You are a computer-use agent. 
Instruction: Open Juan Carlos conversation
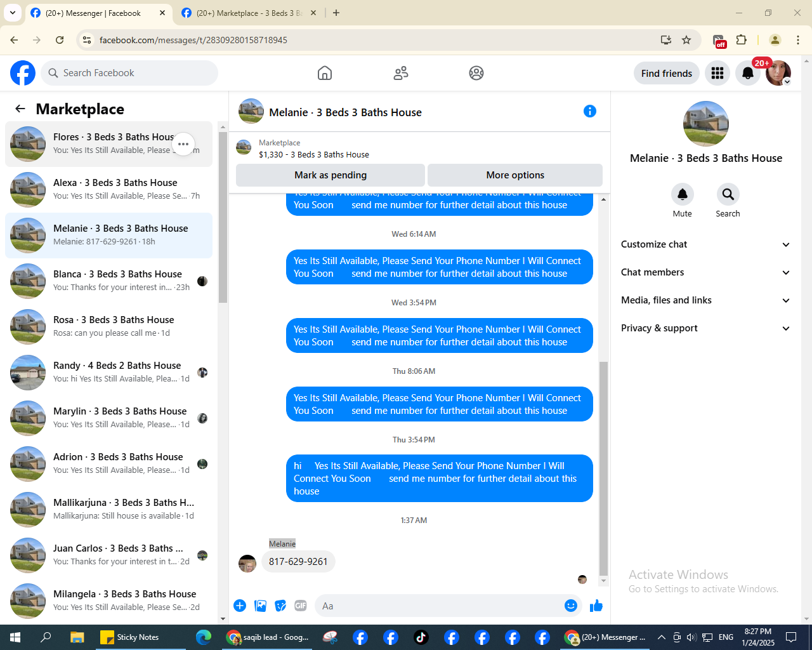[x=109, y=555]
